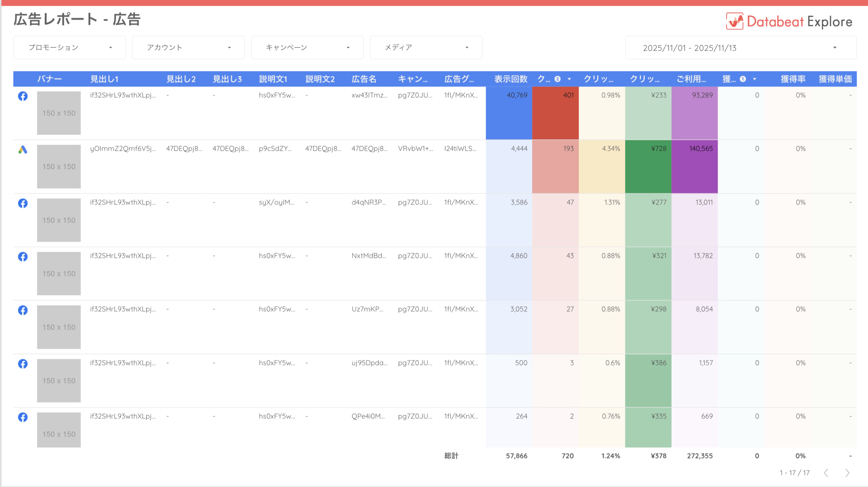The height and width of the screenshot is (487, 868).
Task: Click the Facebook icon beside ad NxtMdBd
Action: click(x=23, y=256)
